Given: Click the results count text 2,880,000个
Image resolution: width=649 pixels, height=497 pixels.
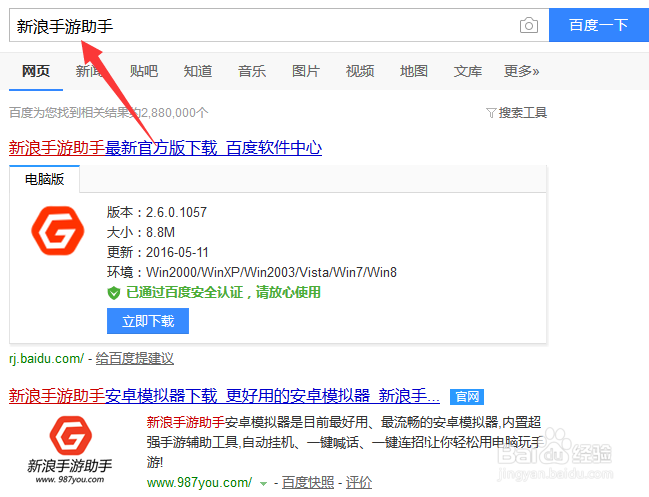Looking at the screenshot, I should (174, 113).
